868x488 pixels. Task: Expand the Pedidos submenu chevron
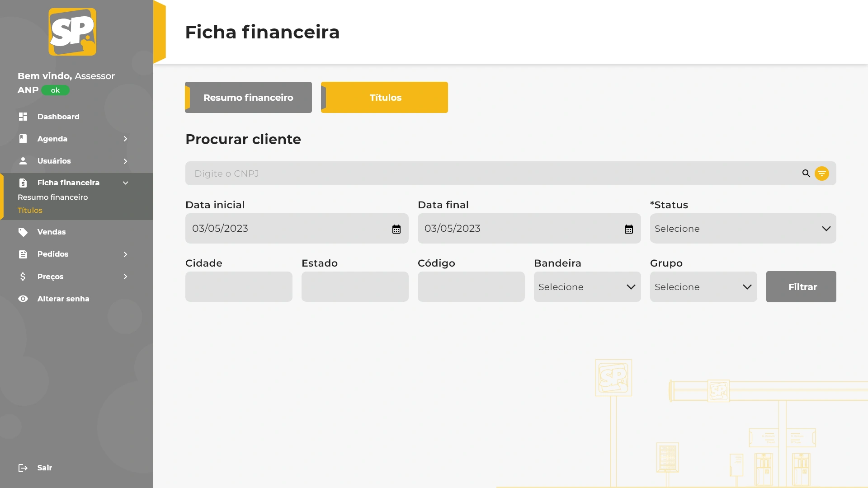click(x=126, y=254)
